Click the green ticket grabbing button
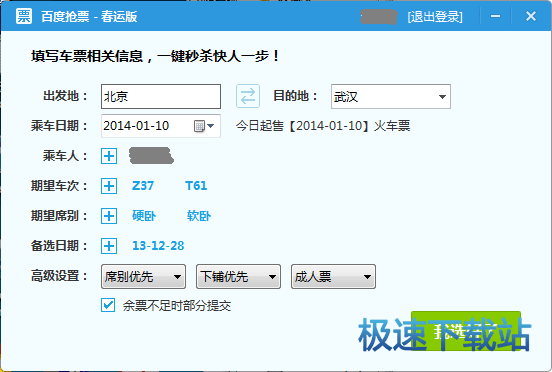This screenshot has height=372, width=552. pos(466,330)
